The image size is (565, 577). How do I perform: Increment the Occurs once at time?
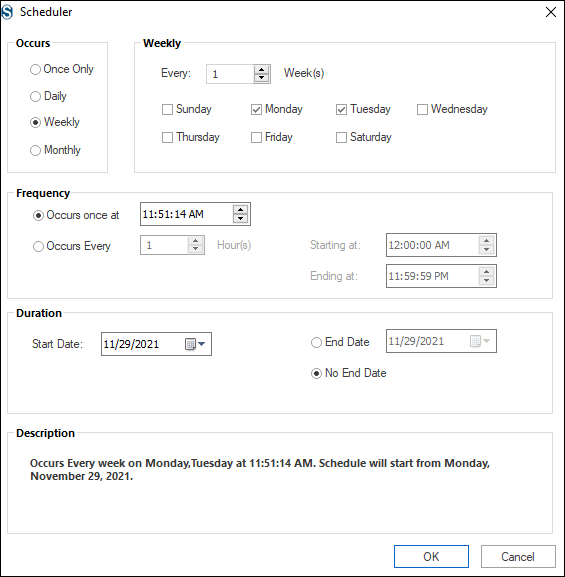[x=240, y=209]
